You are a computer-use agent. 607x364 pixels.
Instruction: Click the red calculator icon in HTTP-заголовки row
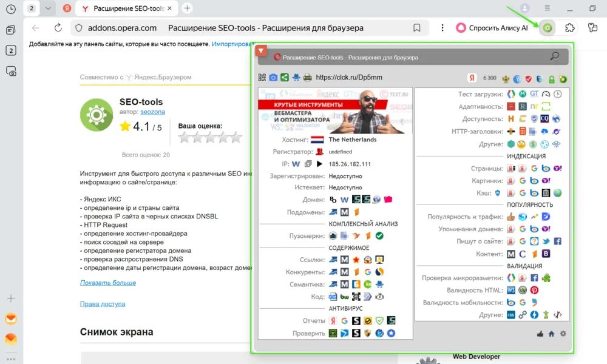tap(523, 132)
